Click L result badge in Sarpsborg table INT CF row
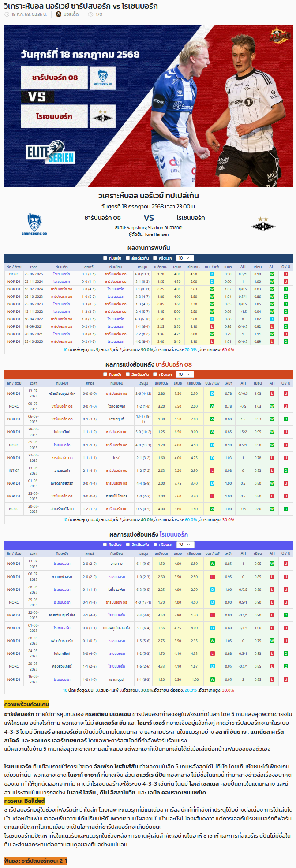The height and width of the screenshot is (868, 296). point(212,471)
